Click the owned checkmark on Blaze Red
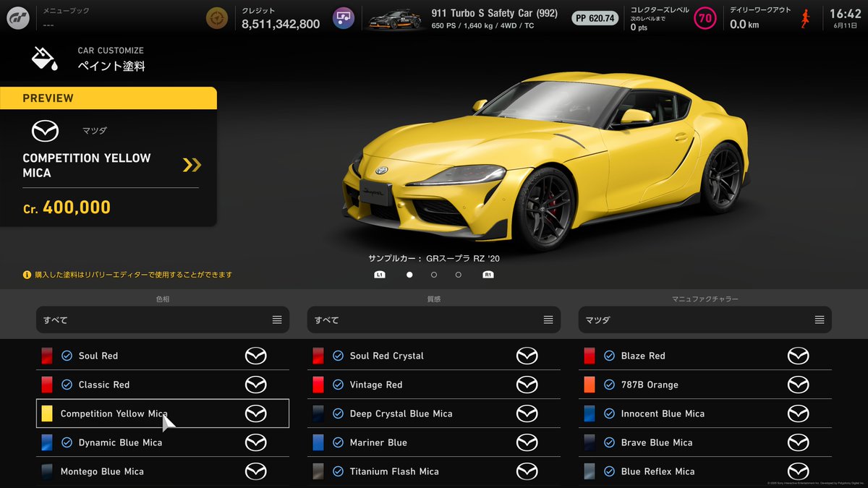 pyautogui.click(x=609, y=356)
